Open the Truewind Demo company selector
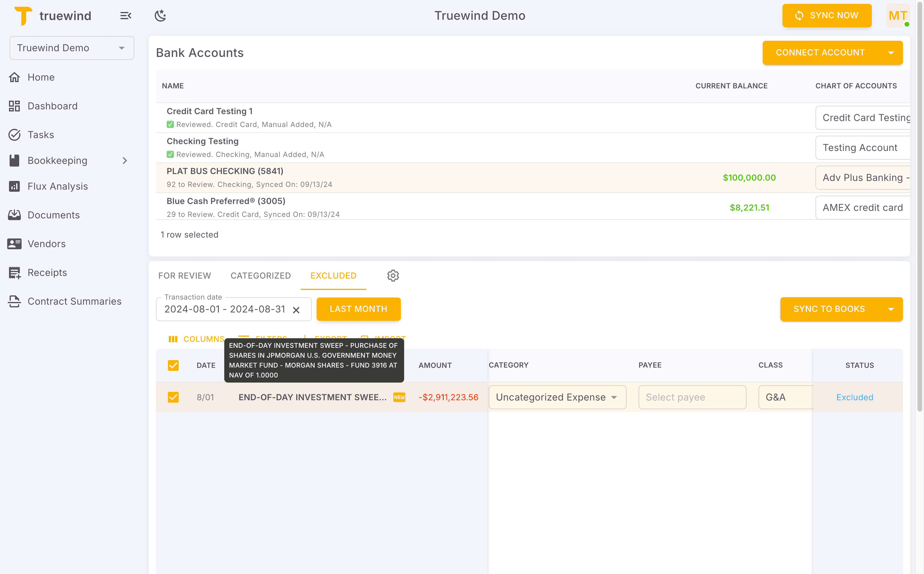 pos(72,48)
